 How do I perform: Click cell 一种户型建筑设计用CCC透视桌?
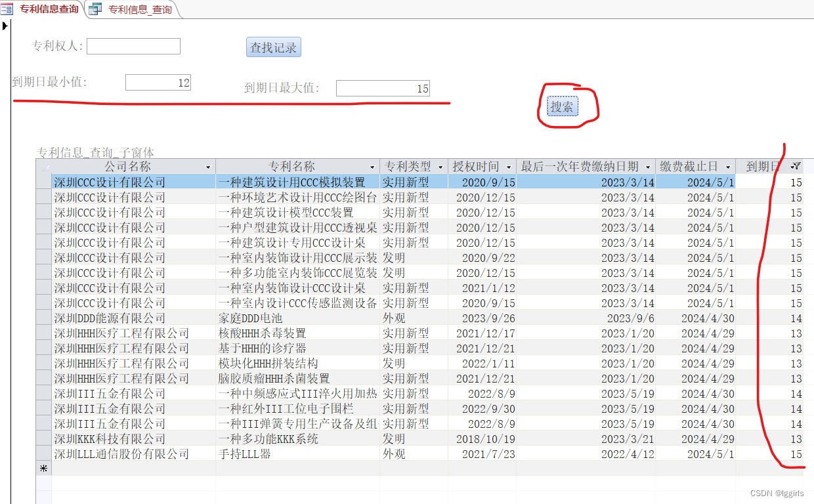coord(298,228)
